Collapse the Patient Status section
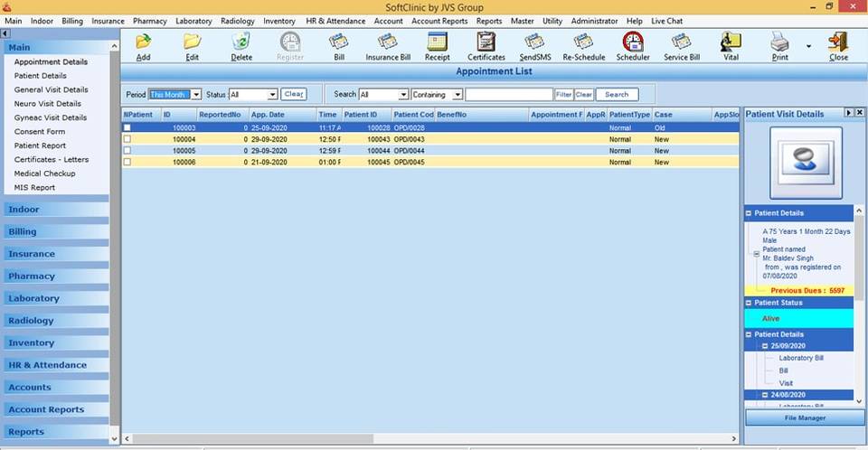The width and height of the screenshot is (868, 450). pyautogui.click(x=749, y=303)
